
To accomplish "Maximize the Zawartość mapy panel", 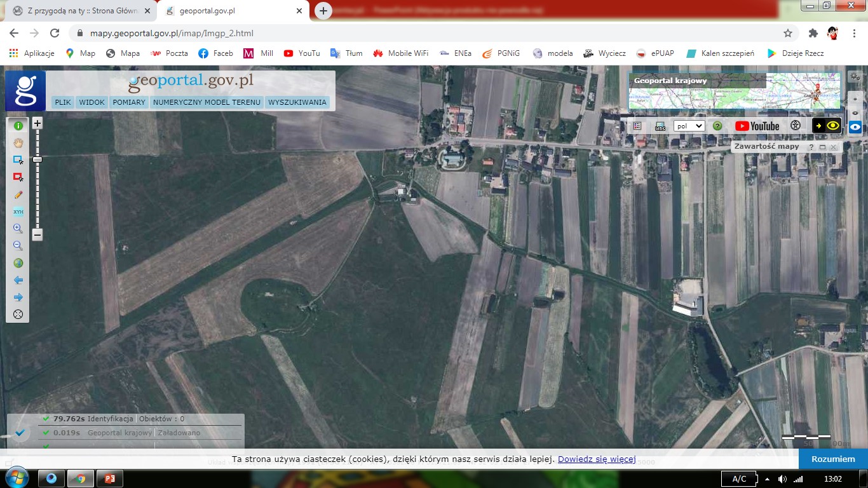I will tap(822, 147).
